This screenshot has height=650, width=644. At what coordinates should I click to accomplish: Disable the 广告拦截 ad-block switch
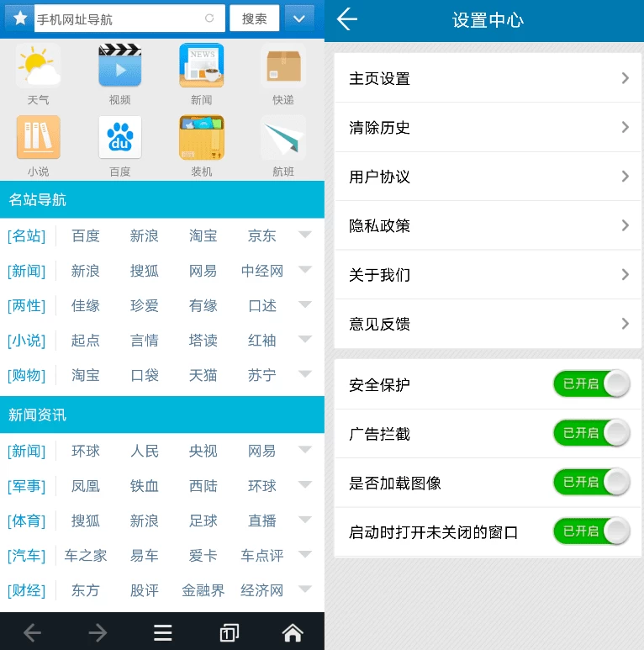click(591, 433)
